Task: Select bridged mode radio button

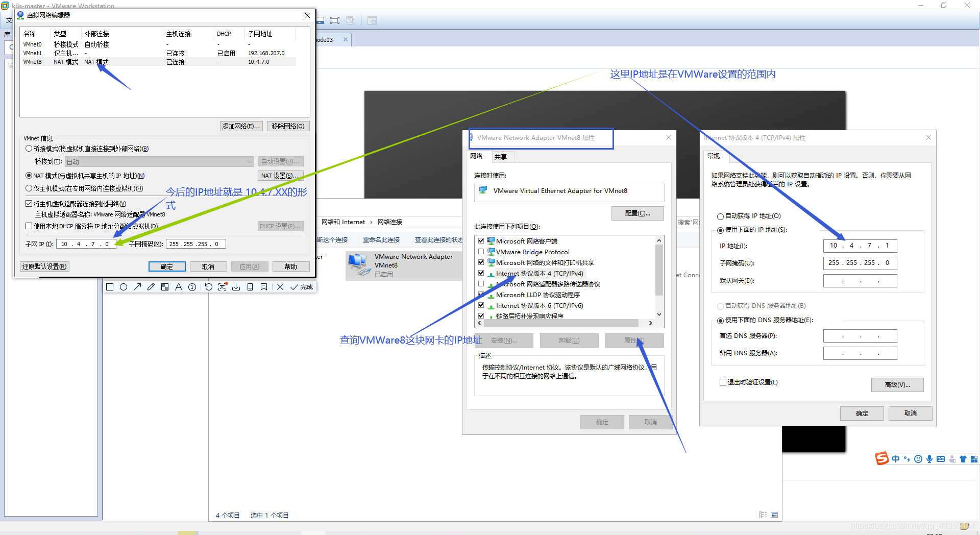Action: click(29, 149)
